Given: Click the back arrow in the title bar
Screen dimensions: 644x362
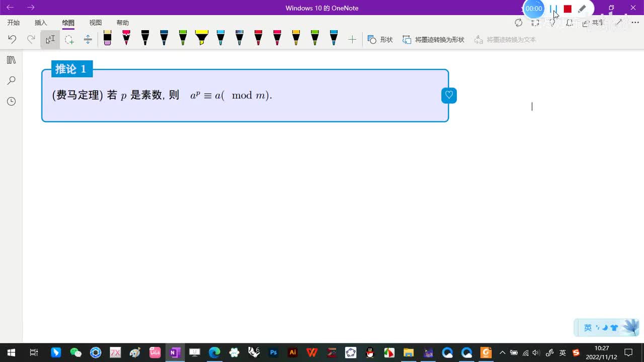Looking at the screenshot, I should tap(10, 8).
